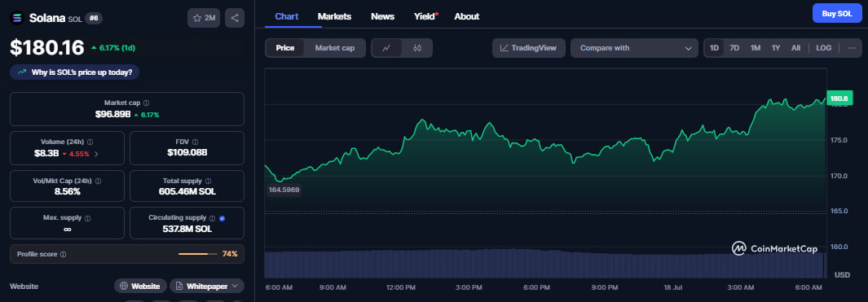This screenshot has height=302, width=868.
Task: Click the 8.56% Vol/Mkt Cap value
Action: pyautogui.click(x=67, y=192)
